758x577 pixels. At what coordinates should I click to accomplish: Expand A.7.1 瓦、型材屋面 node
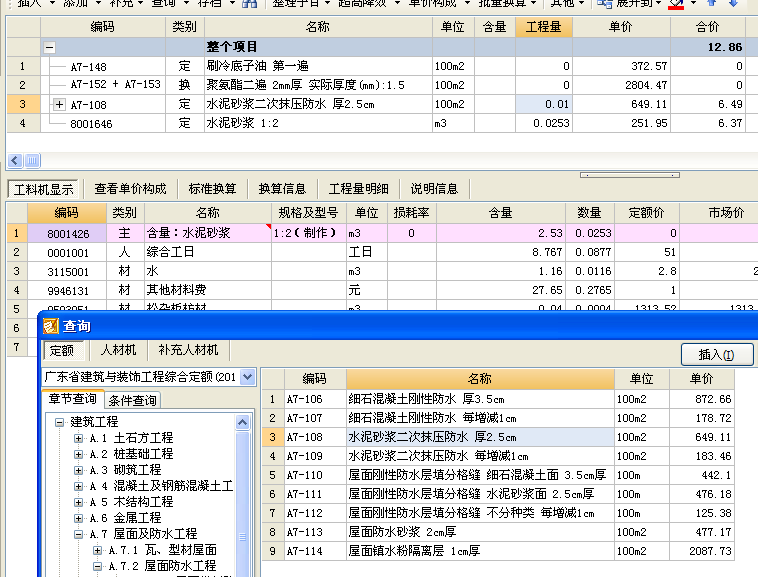97,550
